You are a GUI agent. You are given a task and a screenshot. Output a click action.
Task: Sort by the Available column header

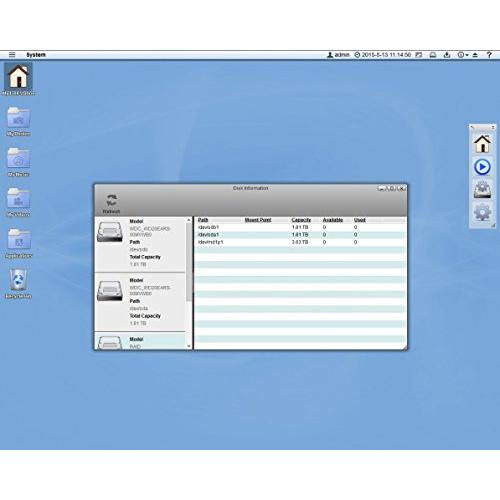click(333, 220)
